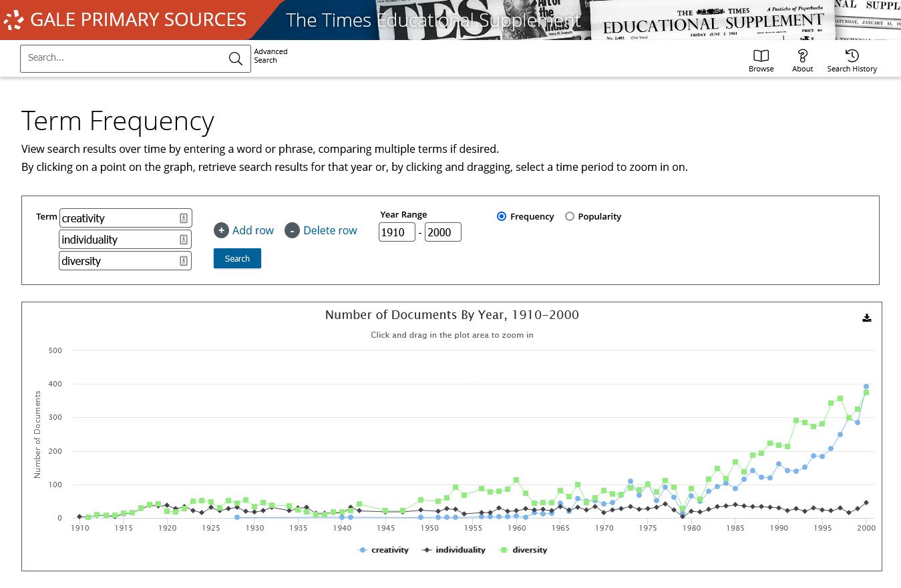The width and height of the screenshot is (901, 588).
Task: Click the Year Range label
Action: (x=403, y=214)
